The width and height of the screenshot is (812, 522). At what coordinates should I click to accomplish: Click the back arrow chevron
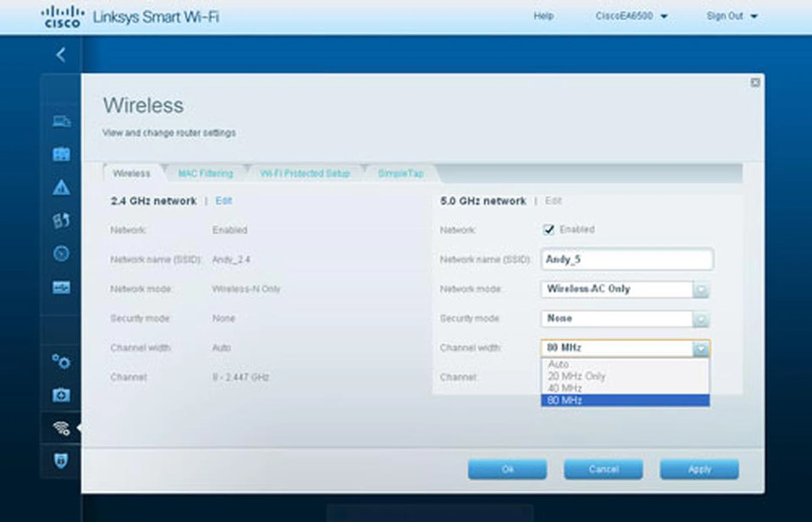[x=61, y=55]
